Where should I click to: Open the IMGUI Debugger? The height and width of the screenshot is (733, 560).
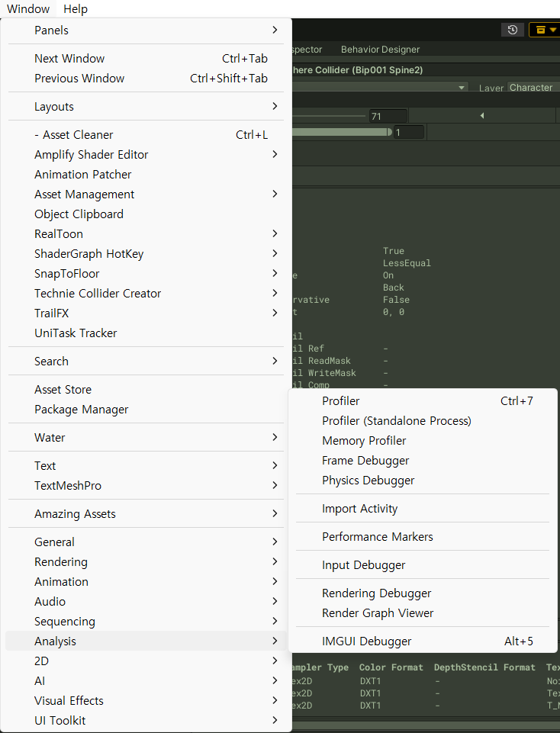click(423, 641)
